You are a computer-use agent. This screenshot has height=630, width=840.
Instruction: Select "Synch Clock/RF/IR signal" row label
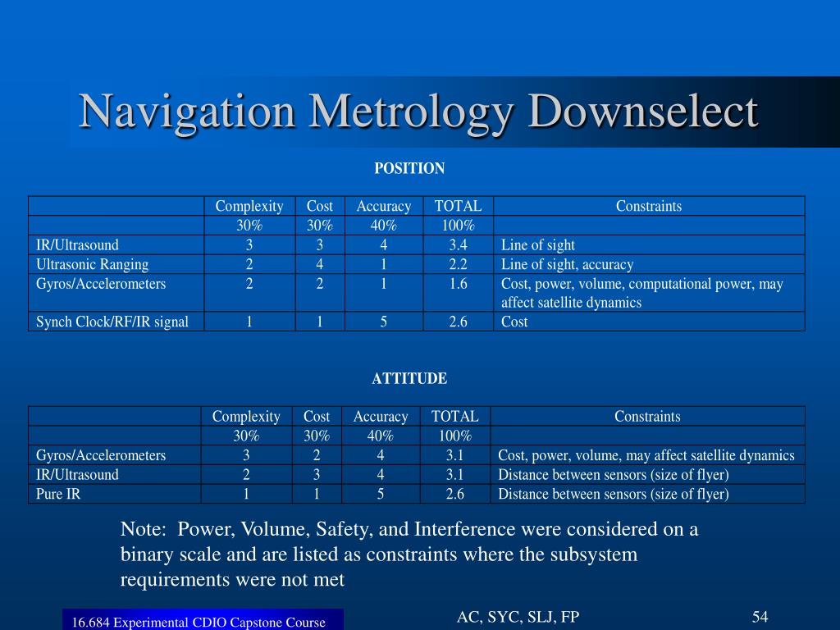click(112, 322)
